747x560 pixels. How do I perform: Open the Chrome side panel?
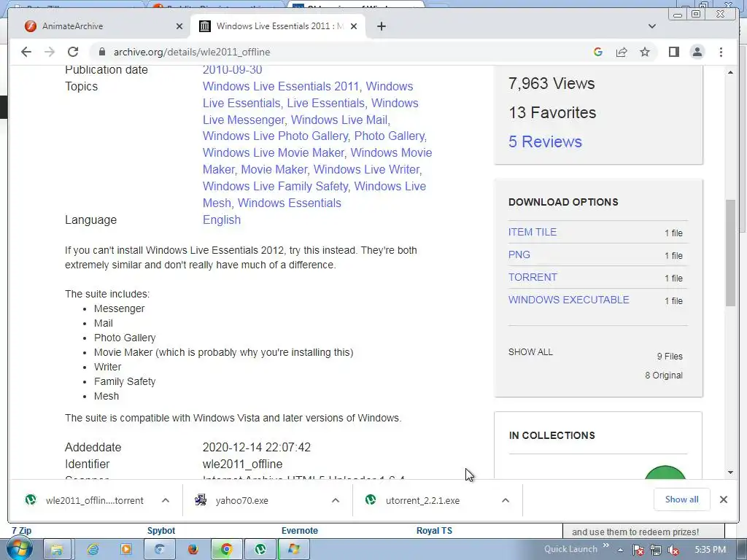[x=673, y=52]
